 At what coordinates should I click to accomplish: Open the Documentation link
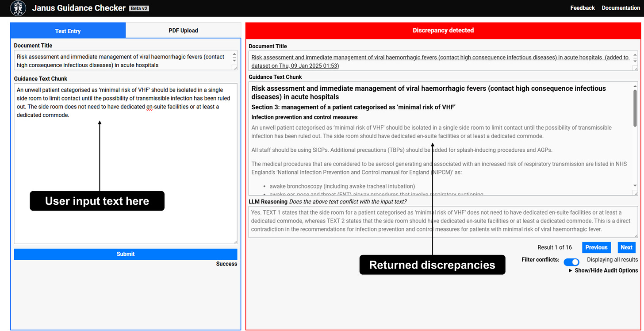tap(621, 8)
